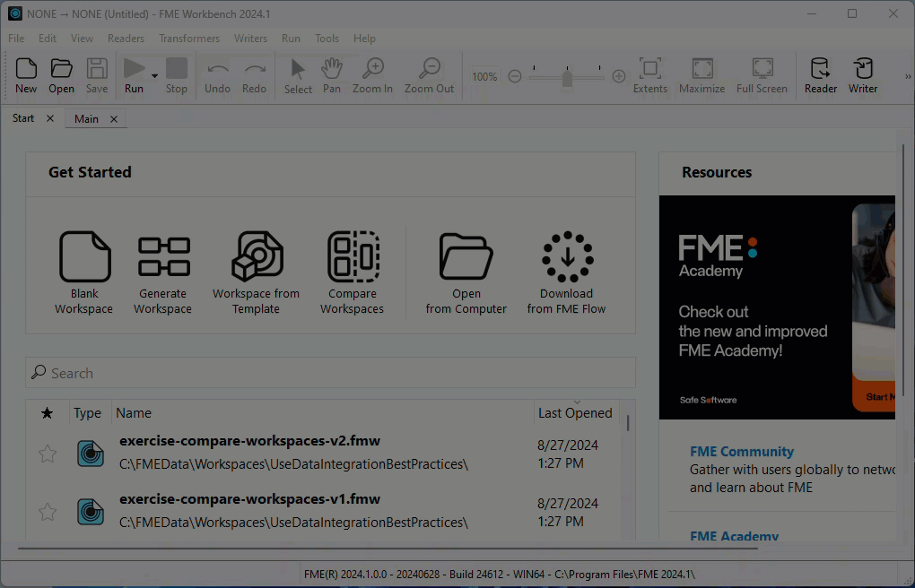This screenshot has height=588, width=915.
Task: Open the Generate Workspace tool
Action: pos(162,256)
